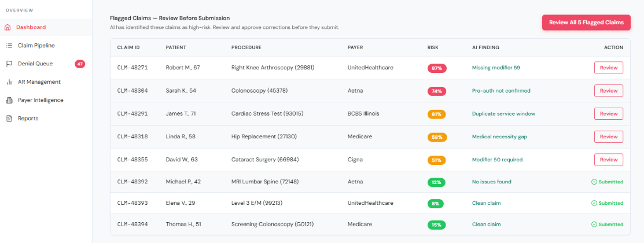Click the check icon for CLM-48394
The image size is (644, 243).
point(594,224)
